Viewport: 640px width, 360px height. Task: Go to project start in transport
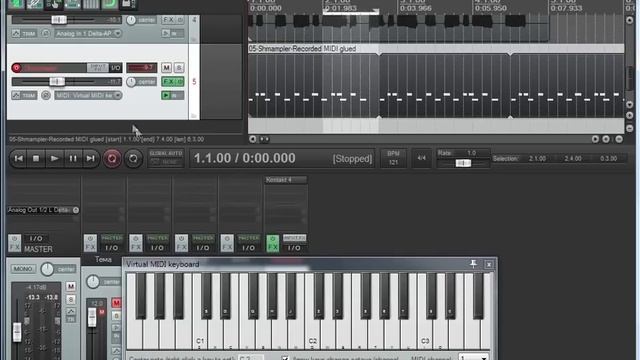click(x=18, y=158)
